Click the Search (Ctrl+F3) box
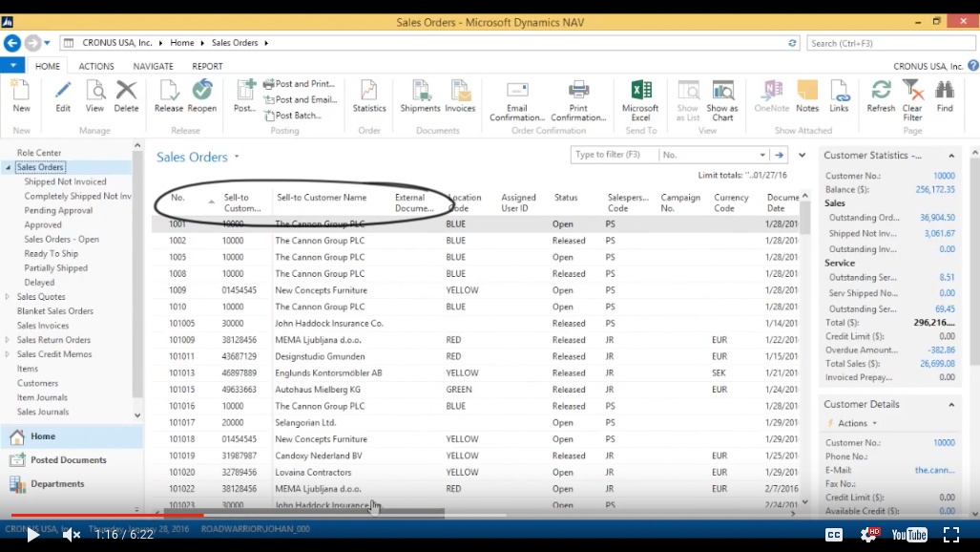 point(891,43)
